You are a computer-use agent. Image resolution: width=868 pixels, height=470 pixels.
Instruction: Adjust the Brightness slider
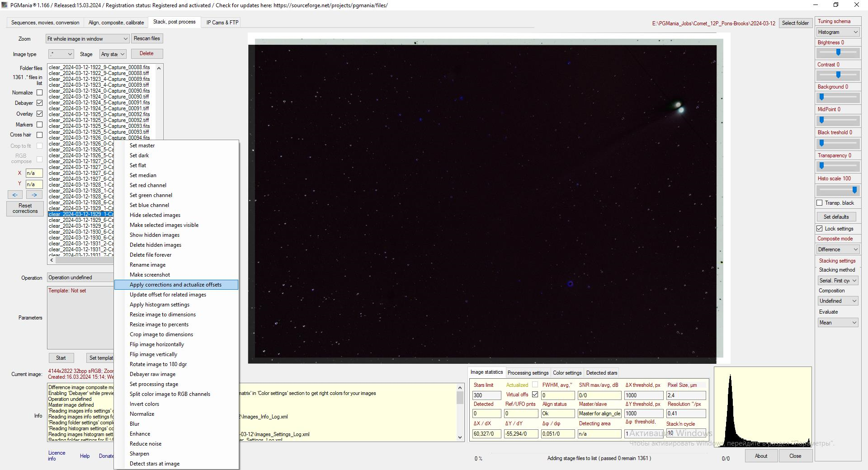pyautogui.click(x=838, y=52)
